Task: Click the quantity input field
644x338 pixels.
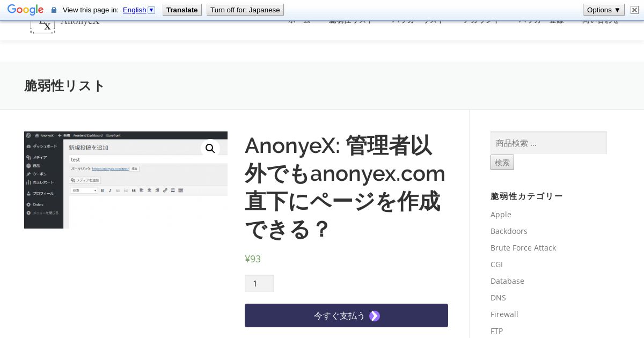Action: pos(259,283)
